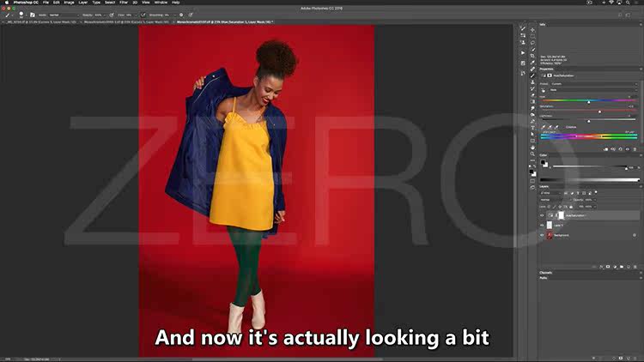Add a layer mask from Layers panel footer
This screenshot has width=644, height=362.
[608, 267]
